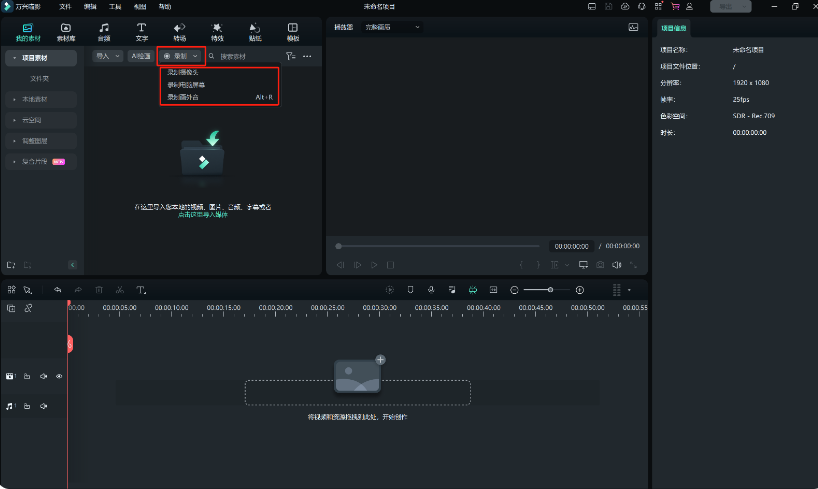Mute the audio track 1 speaker

43,406
